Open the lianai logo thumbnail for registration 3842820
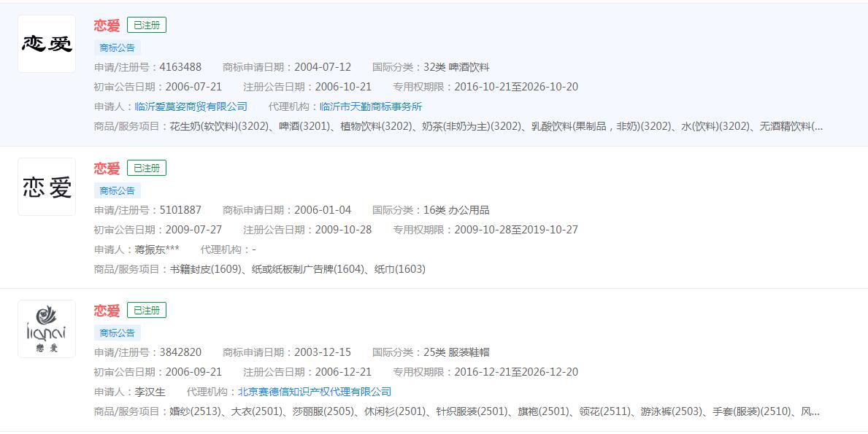The height and width of the screenshot is (434, 868). [x=47, y=329]
